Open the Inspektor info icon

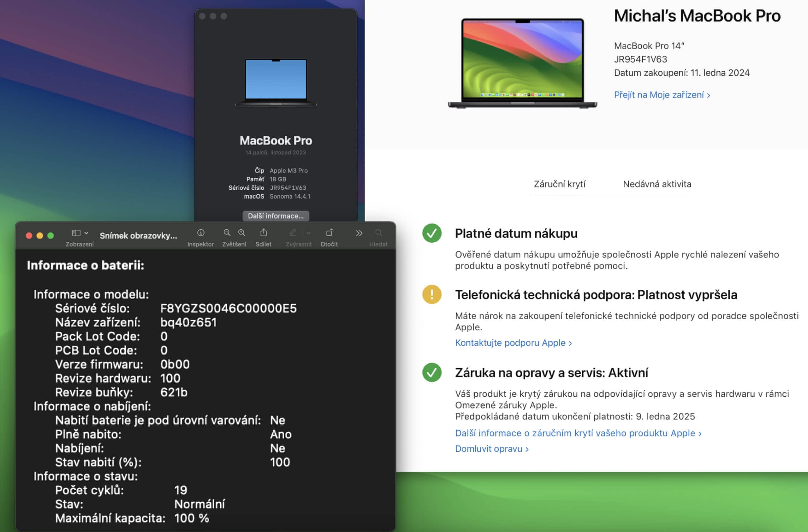point(201,233)
